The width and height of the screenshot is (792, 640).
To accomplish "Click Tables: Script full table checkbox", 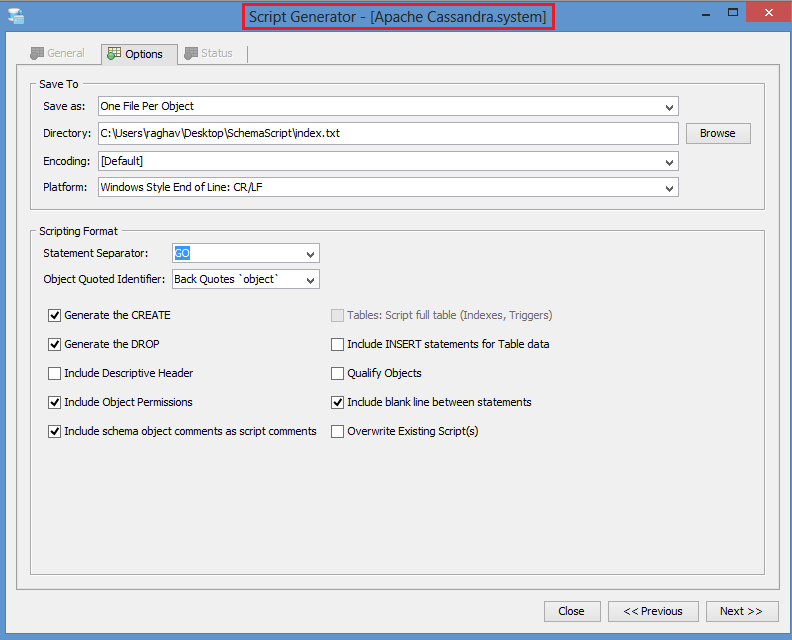I will 337,316.
